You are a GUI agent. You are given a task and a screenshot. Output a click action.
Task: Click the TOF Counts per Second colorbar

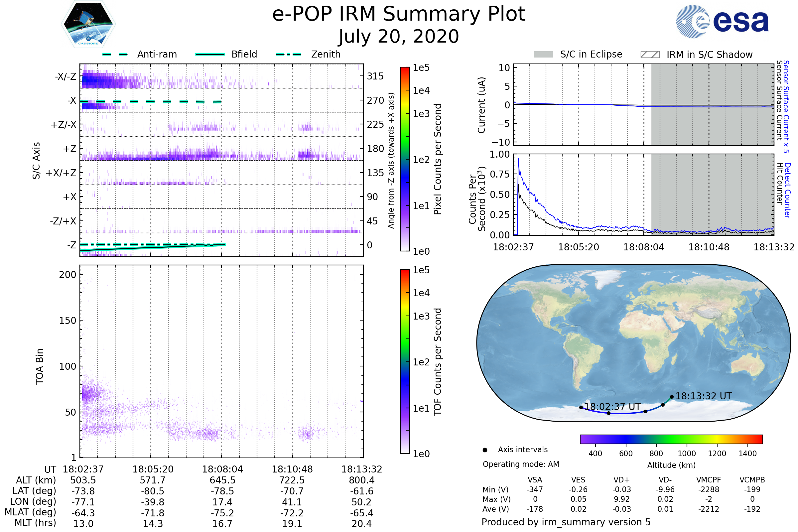(405, 361)
